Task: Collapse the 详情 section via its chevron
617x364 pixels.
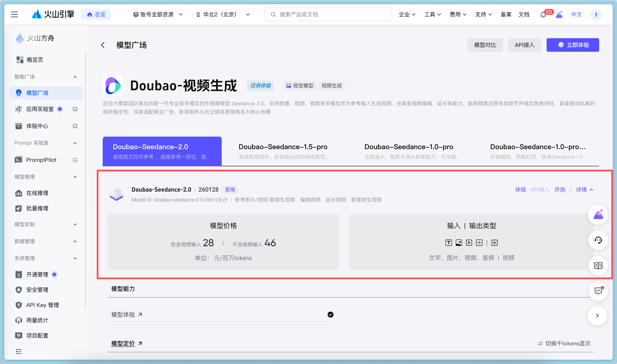Action: (x=592, y=190)
